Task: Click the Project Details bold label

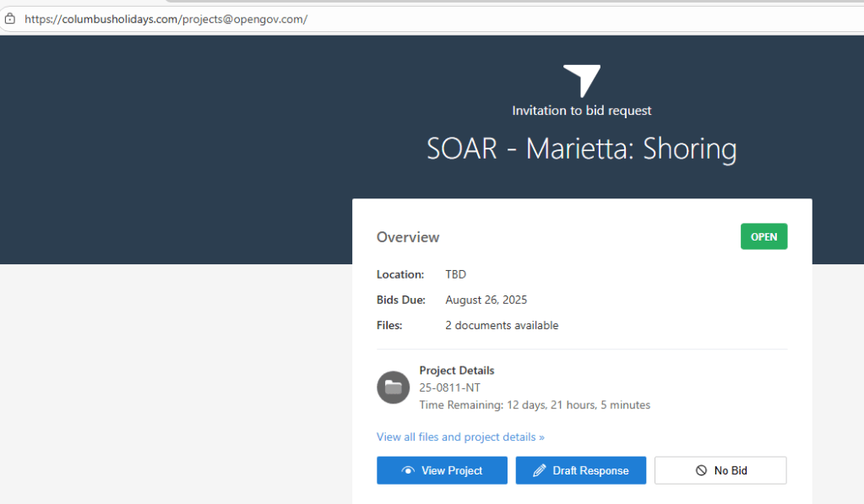Action: [457, 371]
